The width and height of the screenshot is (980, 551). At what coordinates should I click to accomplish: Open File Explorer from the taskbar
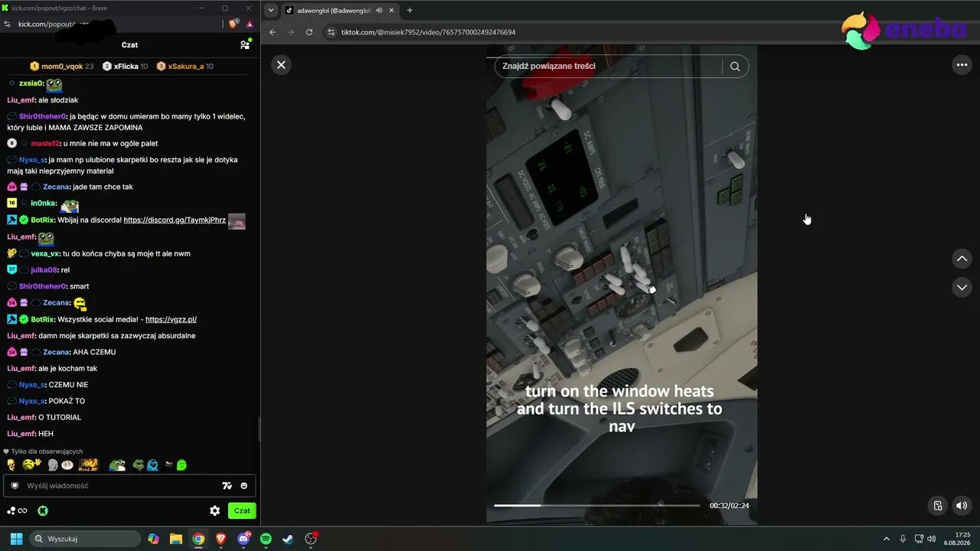click(176, 539)
